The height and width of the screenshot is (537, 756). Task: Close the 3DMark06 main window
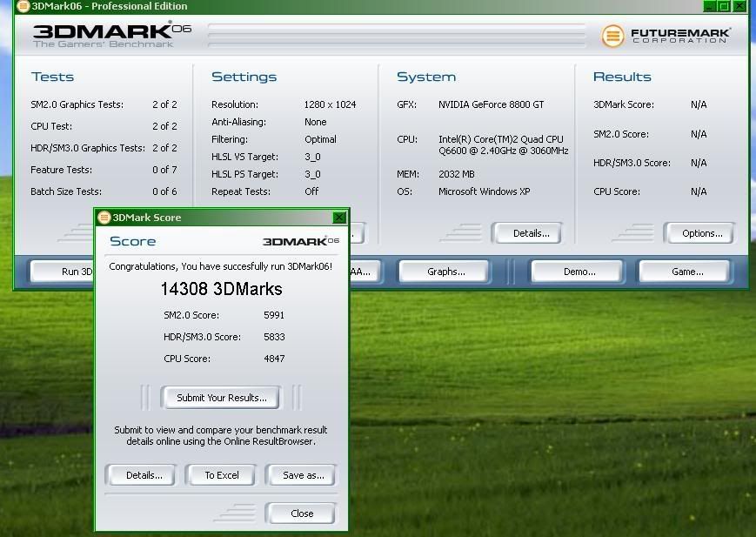(x=739, y=6)
